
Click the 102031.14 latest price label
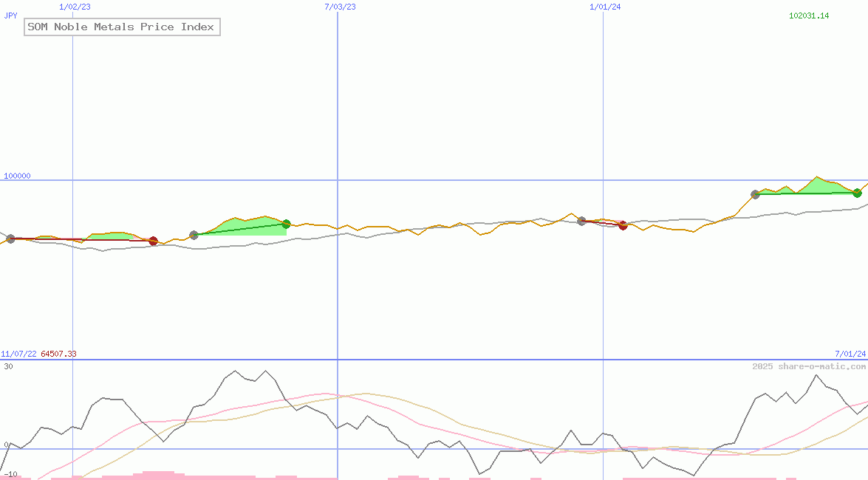(809, 14)
